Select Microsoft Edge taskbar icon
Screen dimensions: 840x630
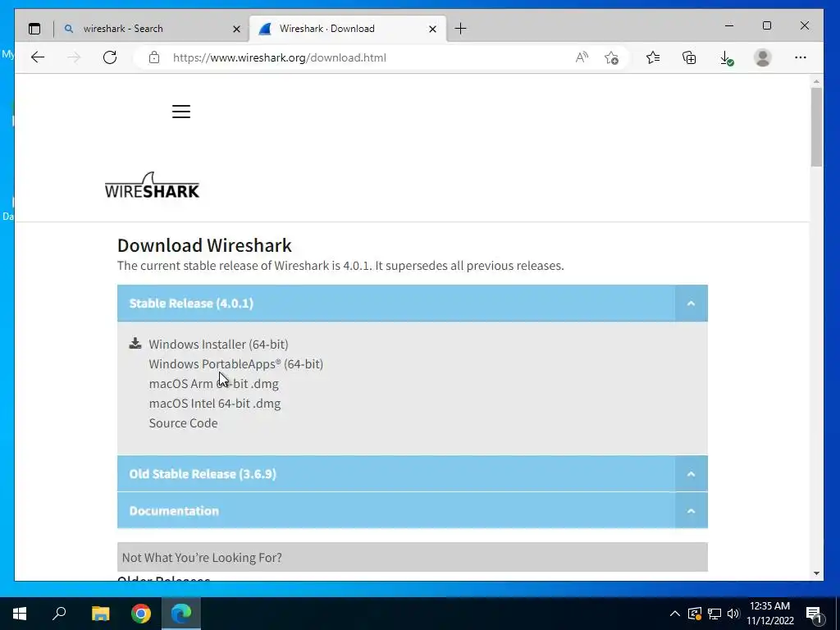[x=181, y=614]
